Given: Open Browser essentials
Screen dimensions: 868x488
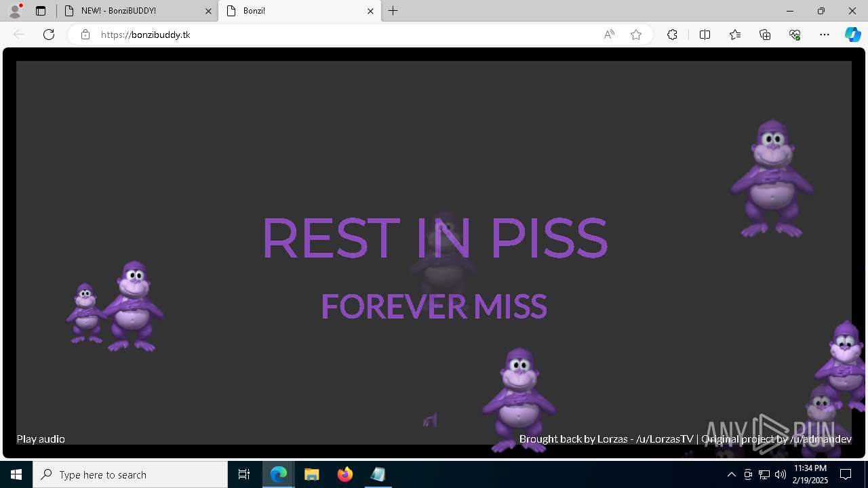Looking at the screenshot, I should (795, 35).
